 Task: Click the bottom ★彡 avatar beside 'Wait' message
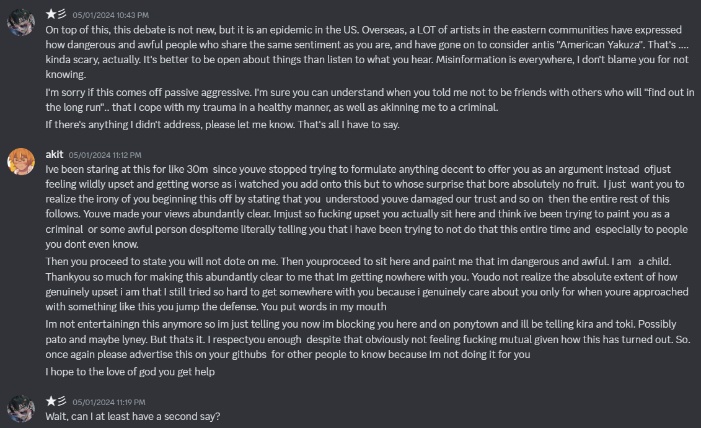coord(22,407)
